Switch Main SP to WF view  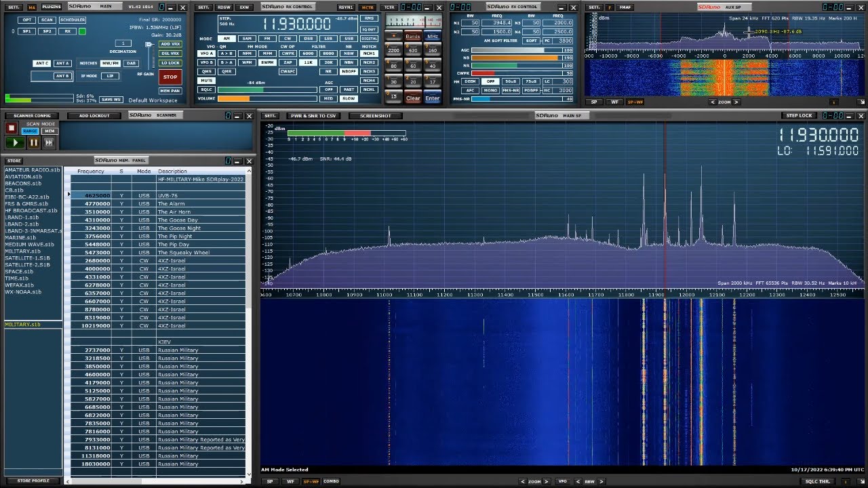click(x=291, y=481)
